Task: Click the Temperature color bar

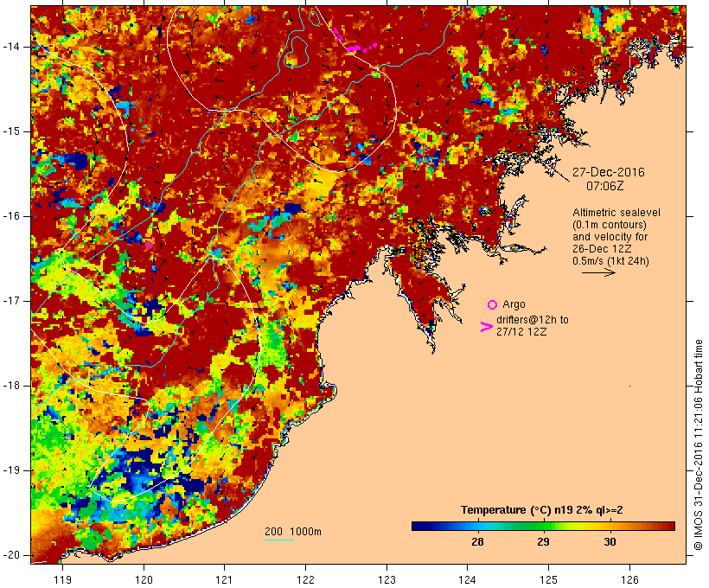Action: [543, 526]
